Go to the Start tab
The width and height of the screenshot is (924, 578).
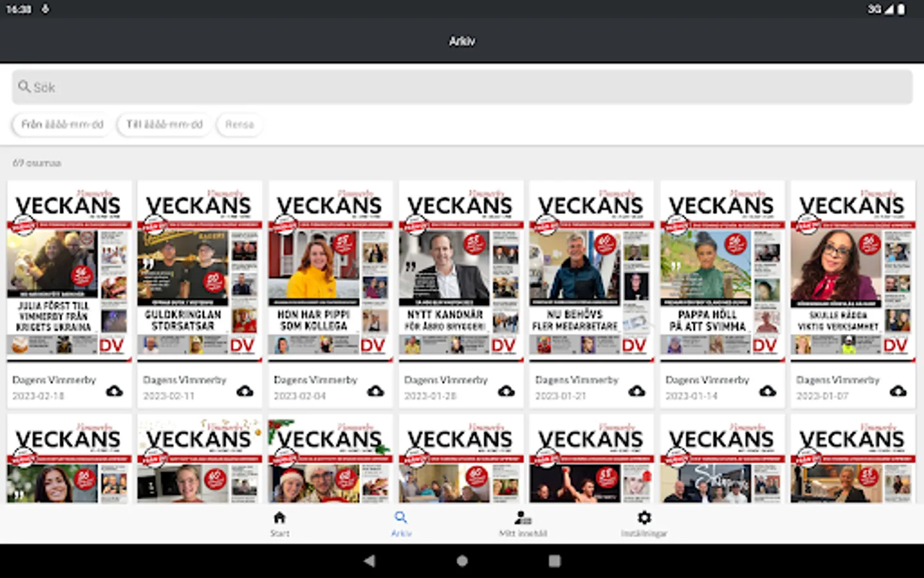point(279,524)
